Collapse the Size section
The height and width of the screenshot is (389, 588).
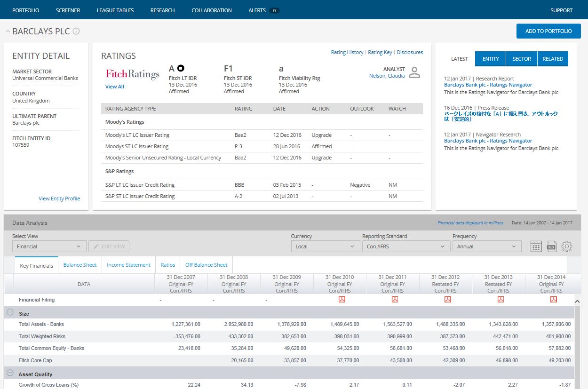click(10, 312)
